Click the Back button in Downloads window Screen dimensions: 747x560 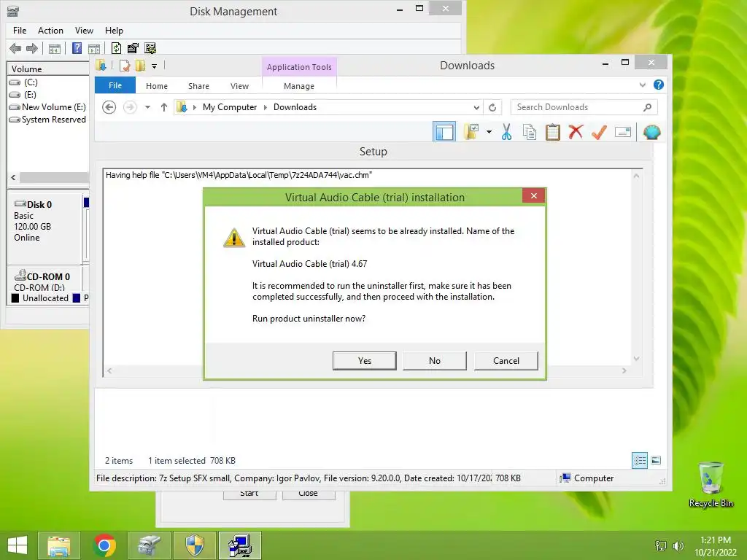pyautogui.click(x=109, y=107)
